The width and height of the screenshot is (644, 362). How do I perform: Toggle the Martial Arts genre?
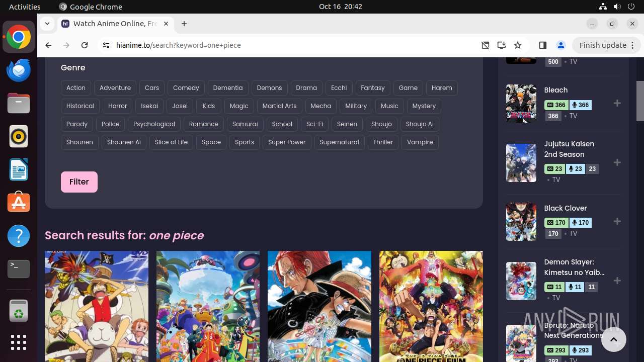tap(279, 106)
